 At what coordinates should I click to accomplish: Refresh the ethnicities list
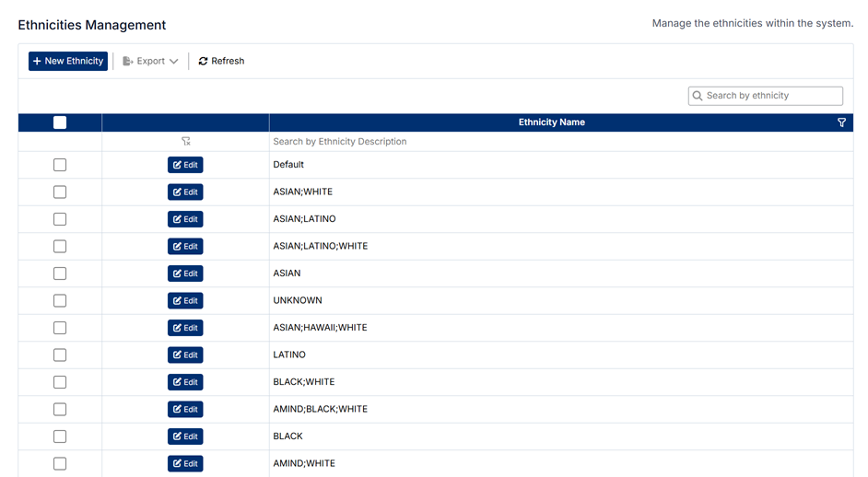(221, 62)
